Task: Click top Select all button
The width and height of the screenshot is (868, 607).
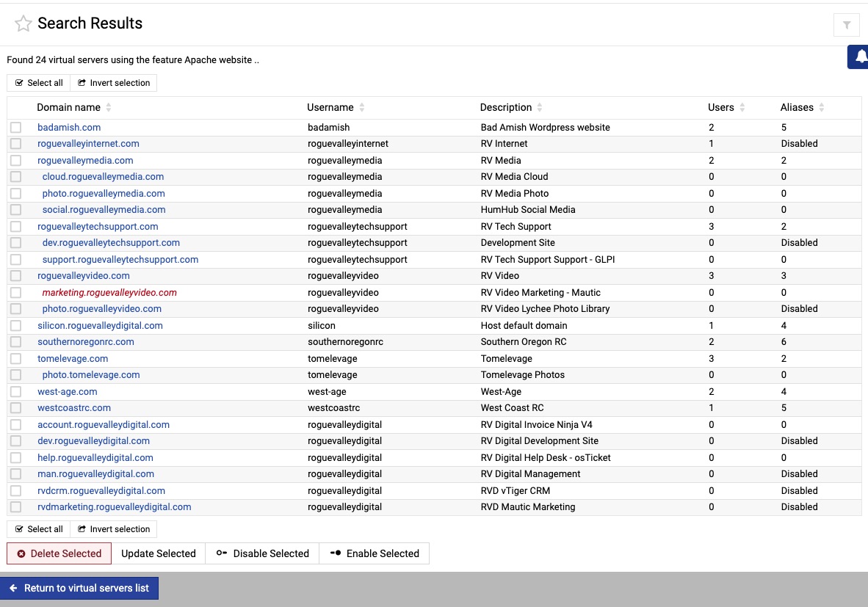Action: tap(39, 83)
